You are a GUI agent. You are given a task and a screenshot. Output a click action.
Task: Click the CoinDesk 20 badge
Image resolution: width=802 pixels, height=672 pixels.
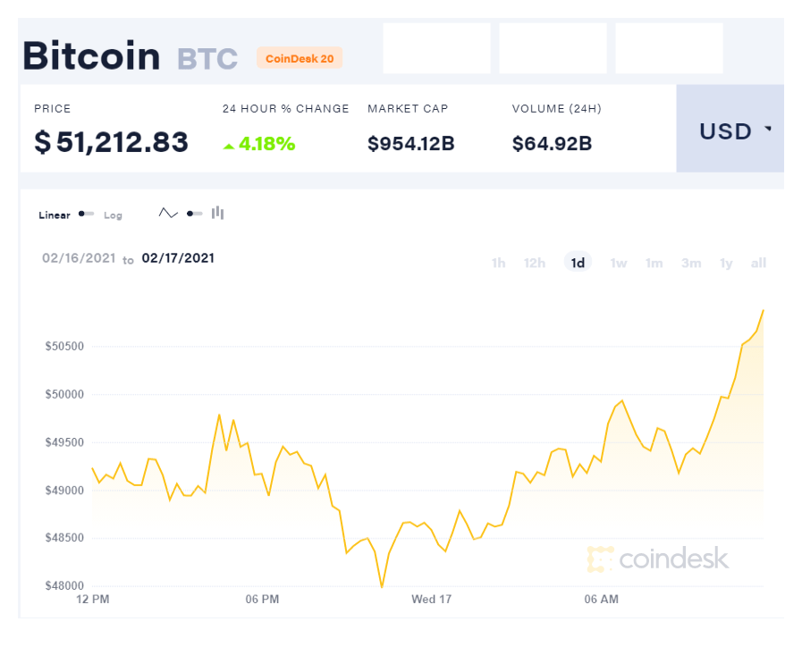click(300, 58)
